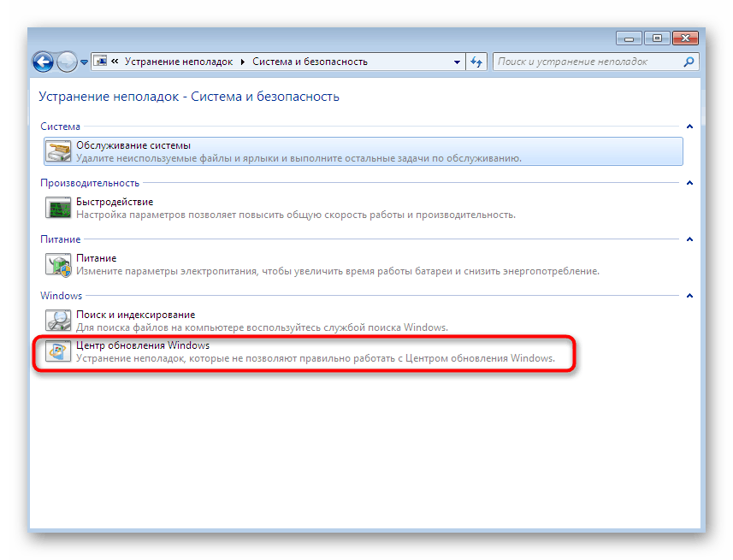Collapse the Питание section
733x560 pixels.
point(689,239)
